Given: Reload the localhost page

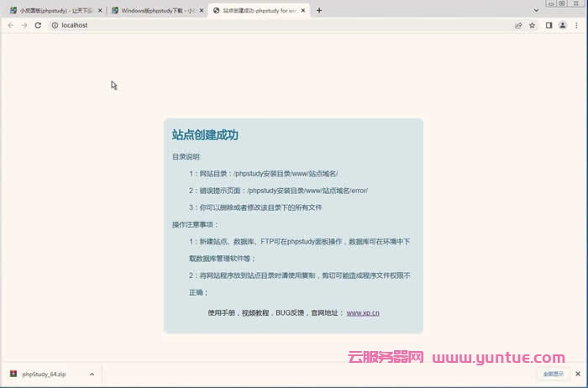Looking at the screenshot, I should (38, 25).
